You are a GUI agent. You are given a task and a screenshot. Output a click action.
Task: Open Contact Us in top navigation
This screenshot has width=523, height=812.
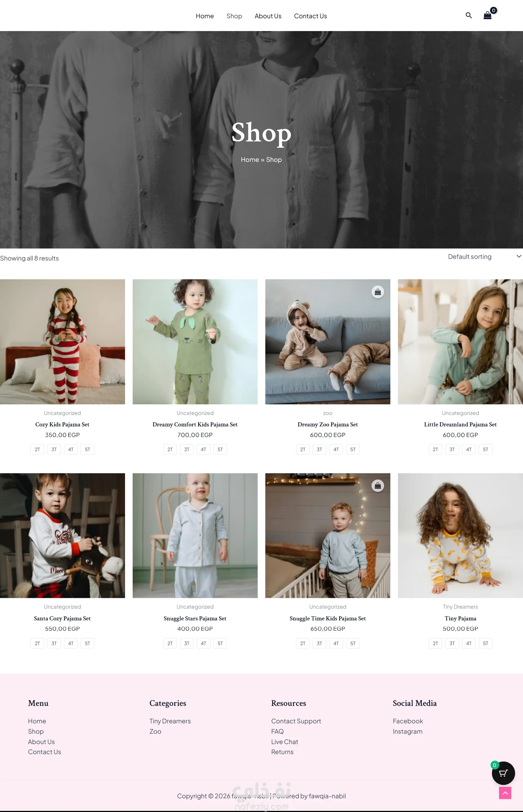[311, 16]
